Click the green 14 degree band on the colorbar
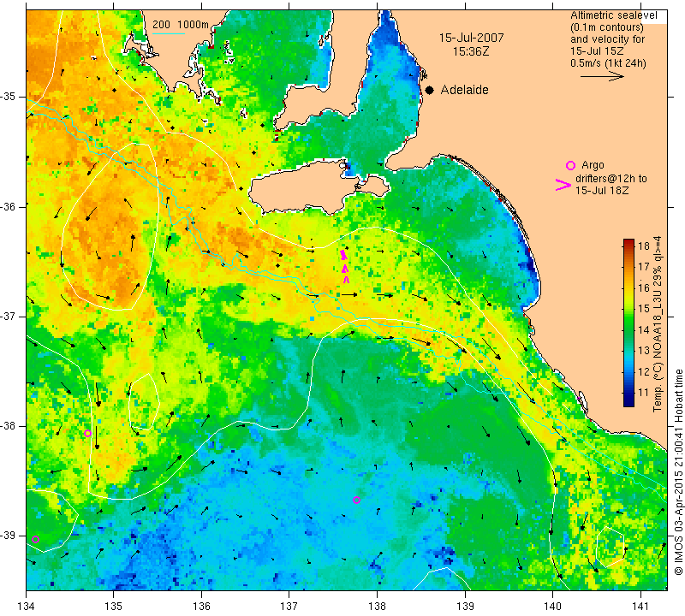The height and width of the screenshot is (616, 685). point(628,329)
